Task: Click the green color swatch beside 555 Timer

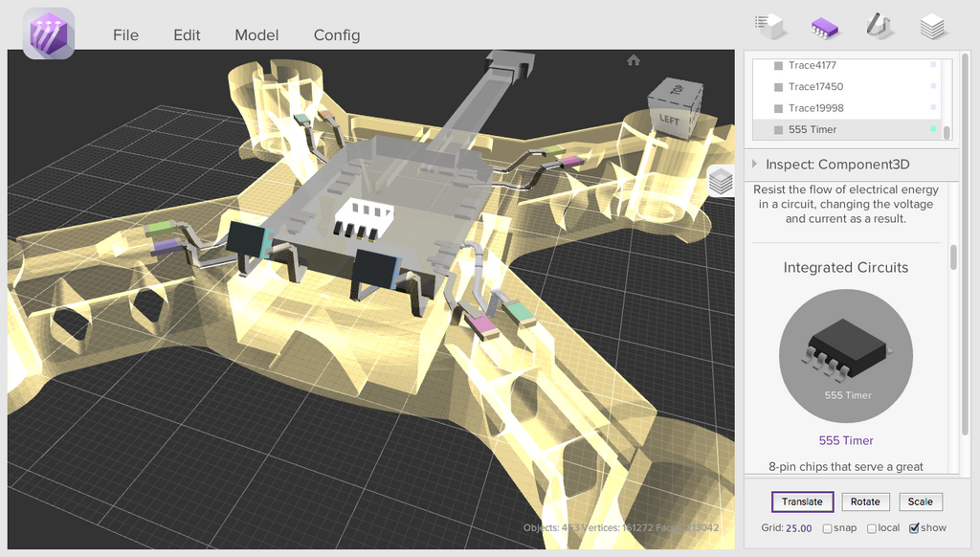Action: pyautogui.click(x=933, y=128)
